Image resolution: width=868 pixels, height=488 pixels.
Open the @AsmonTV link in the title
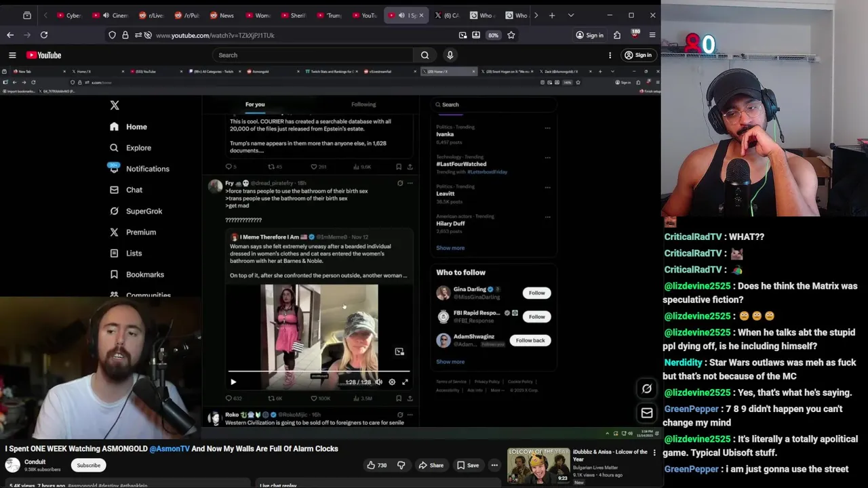(x=170, y=449)
